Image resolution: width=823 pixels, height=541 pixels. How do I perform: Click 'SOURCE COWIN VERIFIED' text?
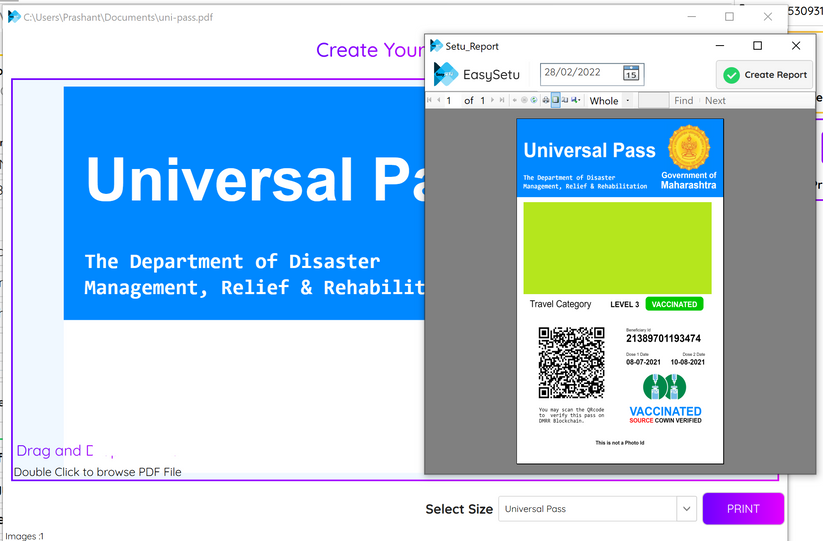pos(666,420)
